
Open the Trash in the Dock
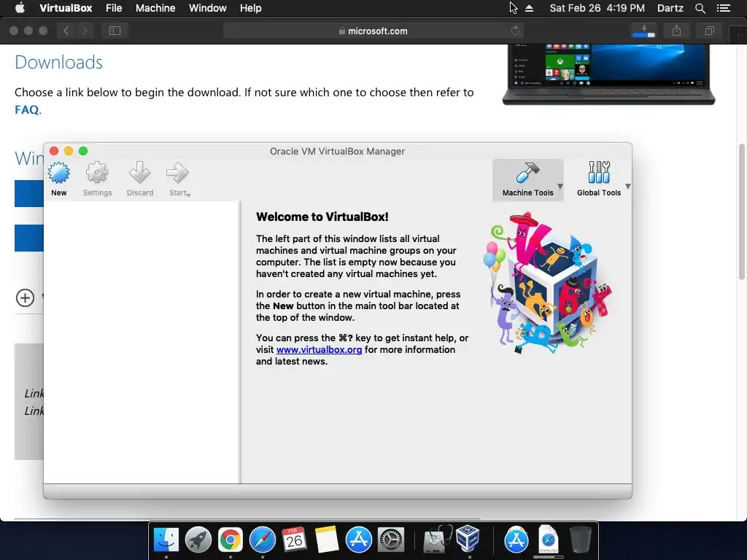(580, 540)
